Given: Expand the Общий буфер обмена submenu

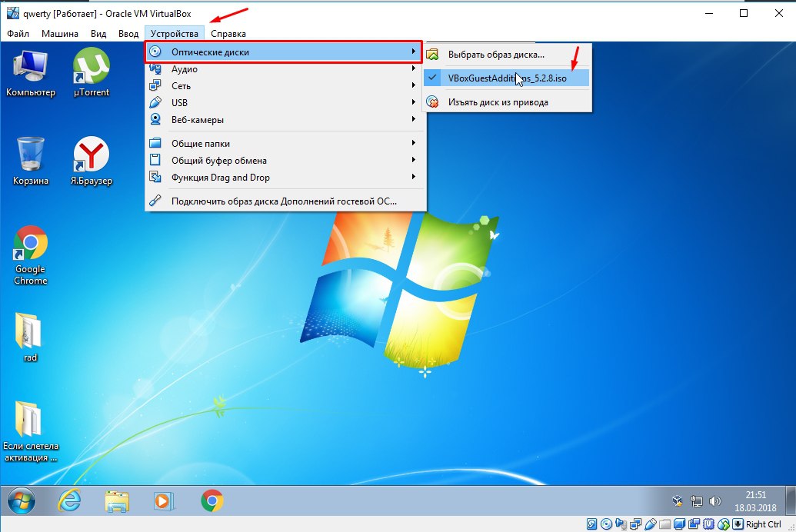Looking at the screenshot, I should [x=285, y=161].
